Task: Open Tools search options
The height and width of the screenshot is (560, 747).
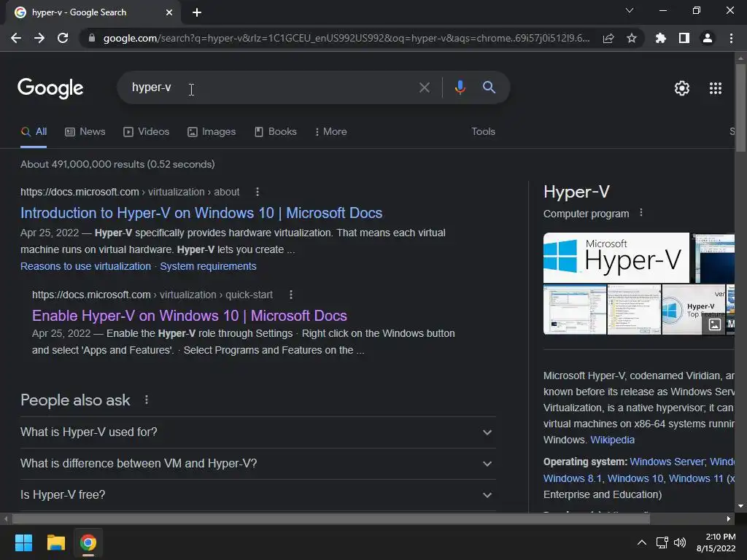Action: pyautogui.click(x=483, y=131)
